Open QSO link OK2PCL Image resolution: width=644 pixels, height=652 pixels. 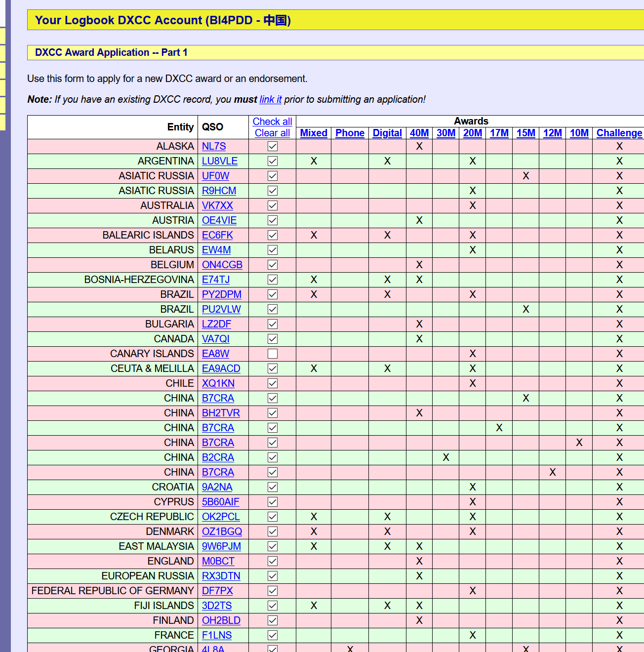(x=221, y=517)
